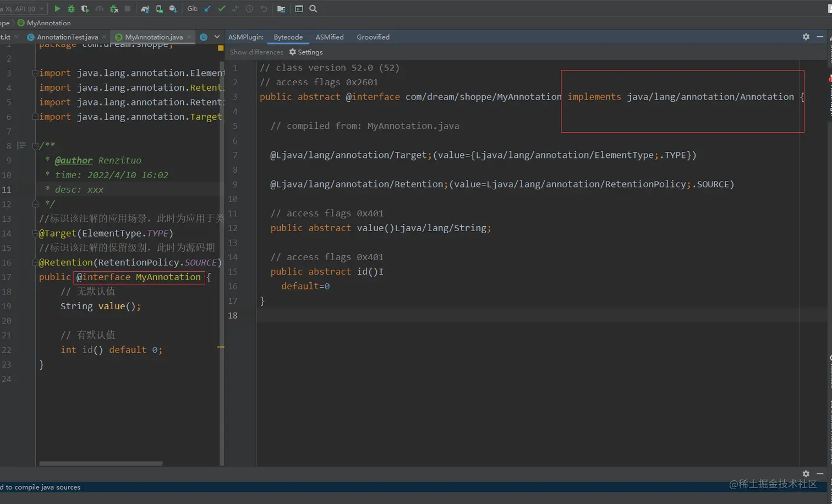Click bytecode 'default=0' line
The width and height of the screenshot is (832, 504).
305,286
